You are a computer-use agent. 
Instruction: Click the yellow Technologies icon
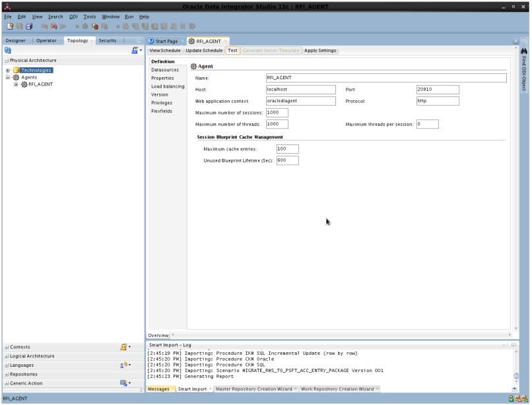coord(16,71)
